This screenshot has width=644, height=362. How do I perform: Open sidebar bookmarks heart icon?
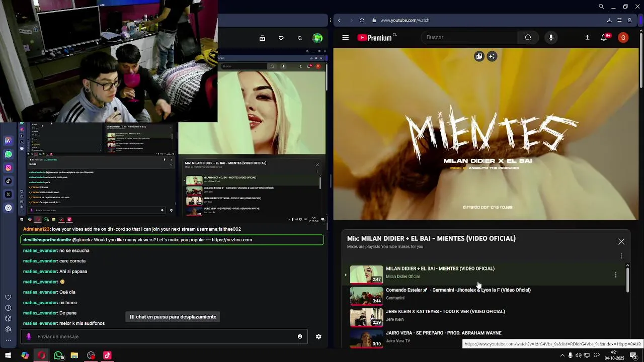(x=8, y=297)
